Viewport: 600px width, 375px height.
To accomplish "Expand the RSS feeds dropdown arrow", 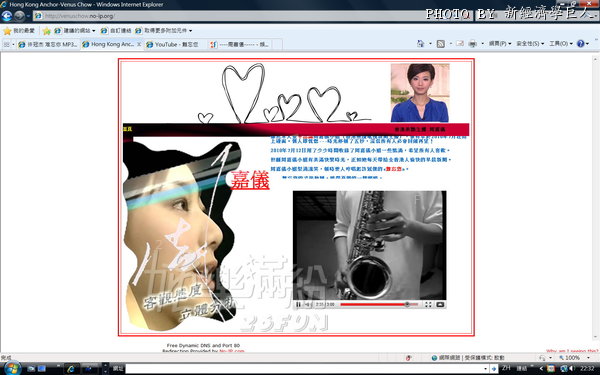I will tap(450, 44).
